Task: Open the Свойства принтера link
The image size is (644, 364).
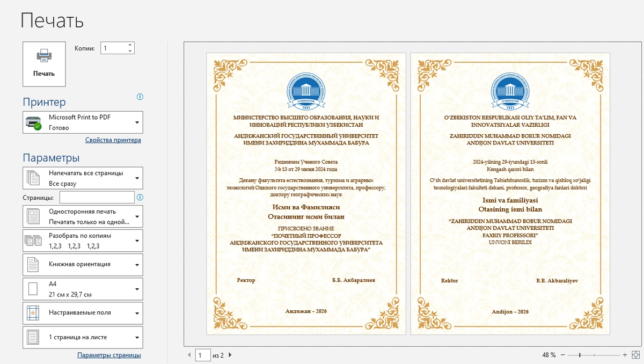Action: pos(113,140)
